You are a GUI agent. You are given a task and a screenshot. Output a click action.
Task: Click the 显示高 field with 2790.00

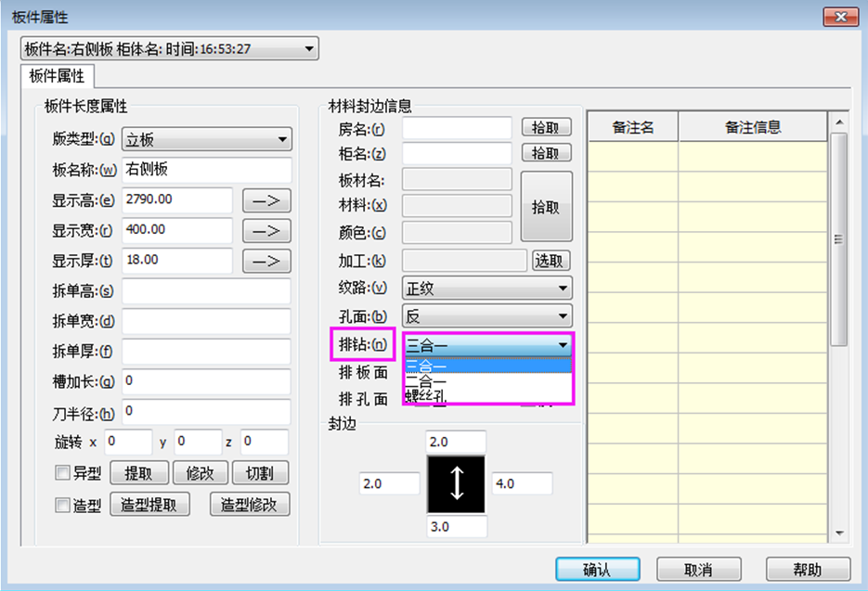[177, 199]
